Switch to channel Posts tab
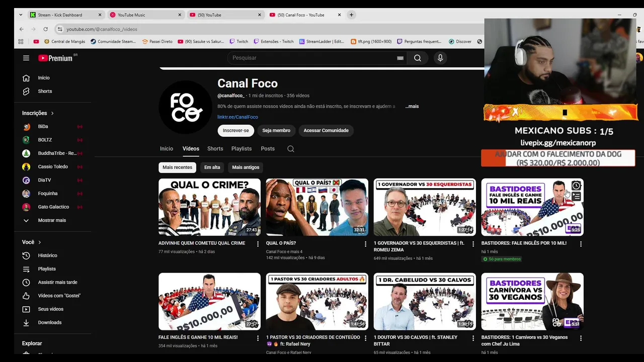Image resolution: width=644 pixels, height=362 pixels. pyautogui.click(x=268, y=149)
